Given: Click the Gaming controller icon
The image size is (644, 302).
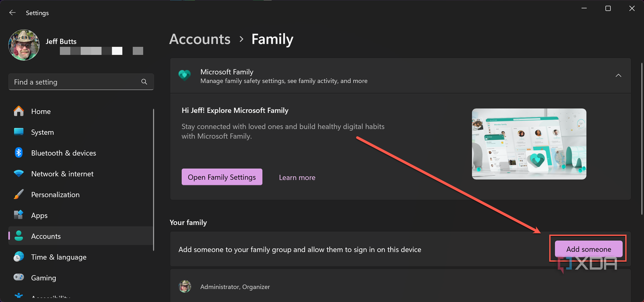Looking at the screenshot, I should pyautogui.click(x=19, y=278).
